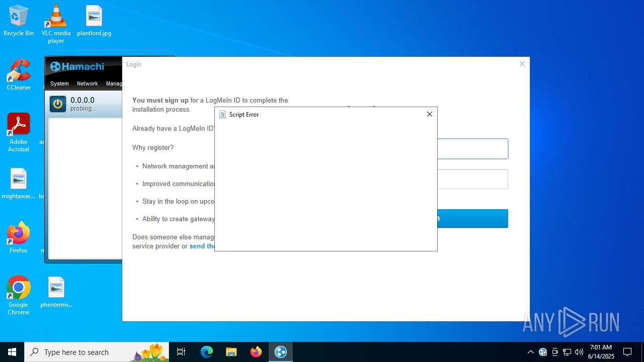
Task: Open the notification center icon
Action: (627, 352)
